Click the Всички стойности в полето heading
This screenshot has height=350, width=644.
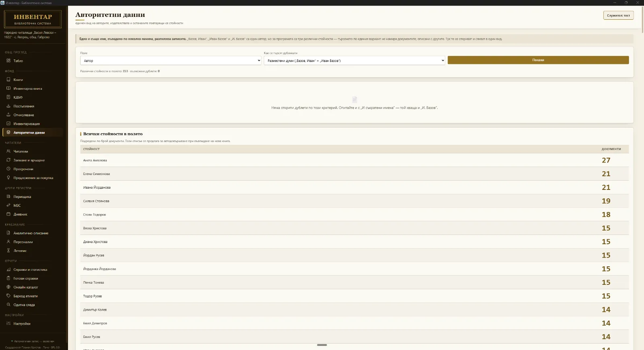tap(113, 134)
